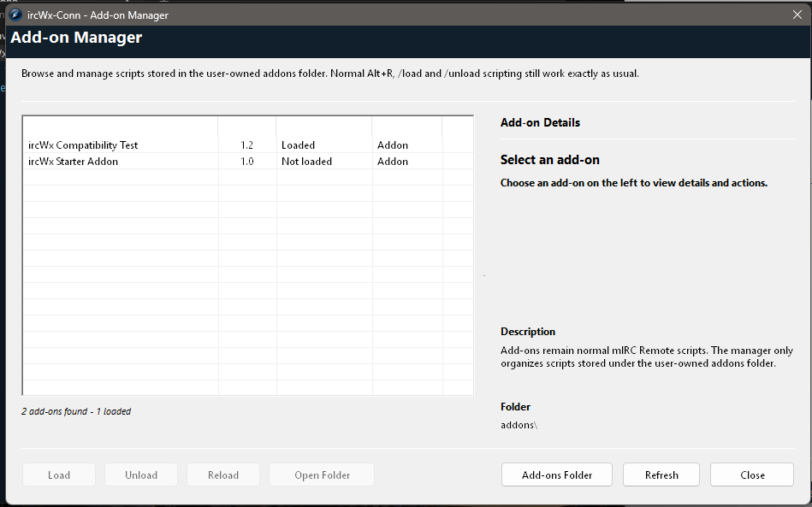Click the addons\ folder path text
The image size is (812, 507).
(x=519, y=425)
